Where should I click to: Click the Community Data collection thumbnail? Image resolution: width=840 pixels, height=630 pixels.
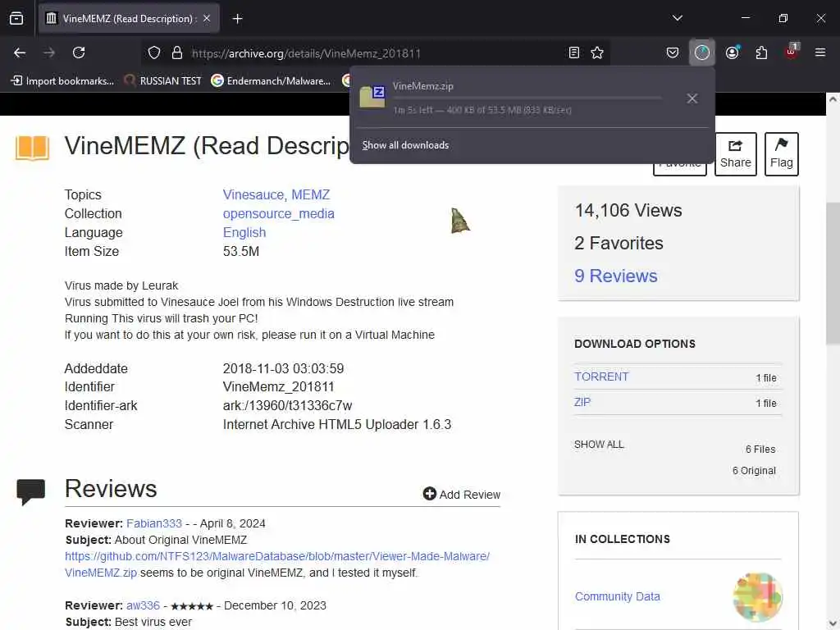point(757,597)
